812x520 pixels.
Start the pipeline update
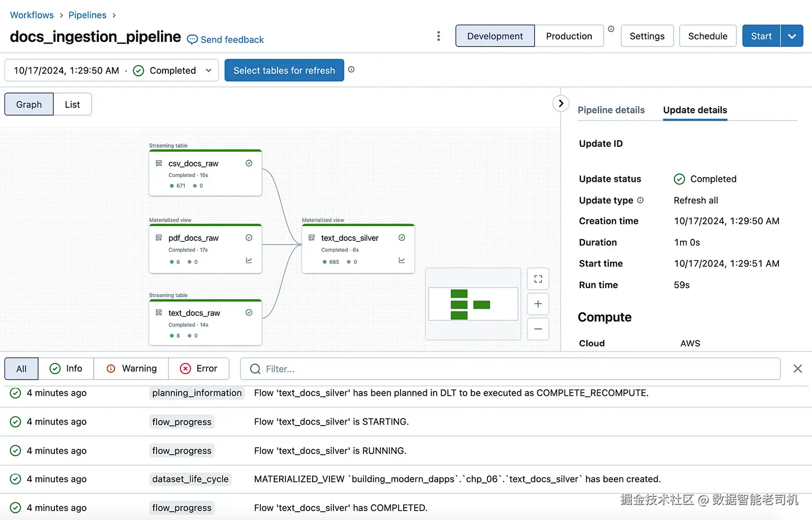(x=761, y=36)
